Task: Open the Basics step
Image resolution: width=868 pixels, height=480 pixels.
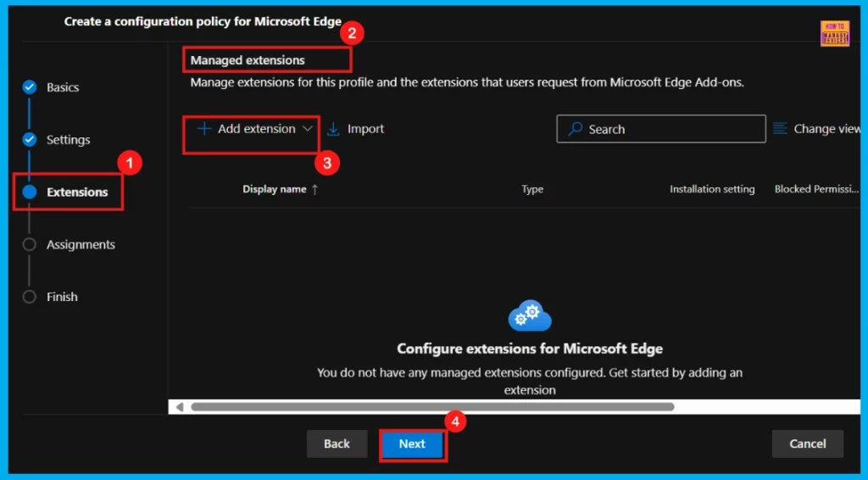Action: tap(63, 87)
